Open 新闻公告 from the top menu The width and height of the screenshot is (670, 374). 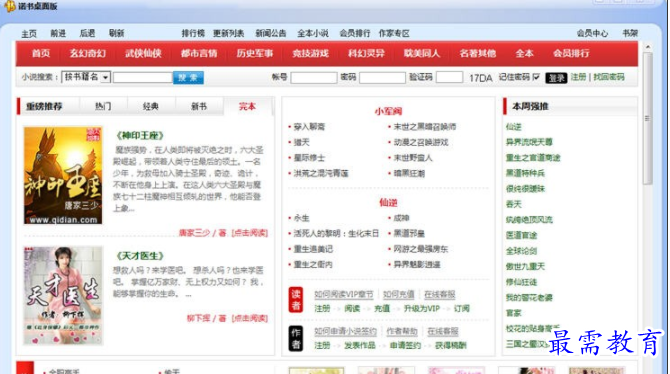(x=271, y=33)
